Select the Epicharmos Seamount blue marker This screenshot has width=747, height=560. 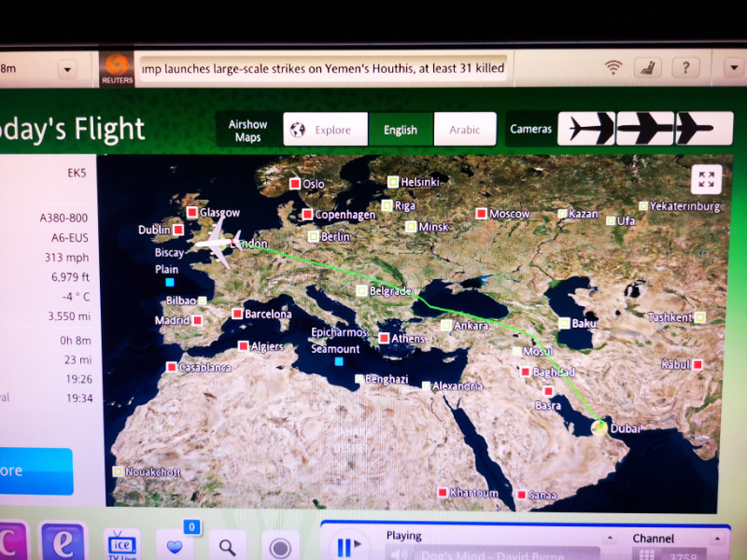pos(339,361)
